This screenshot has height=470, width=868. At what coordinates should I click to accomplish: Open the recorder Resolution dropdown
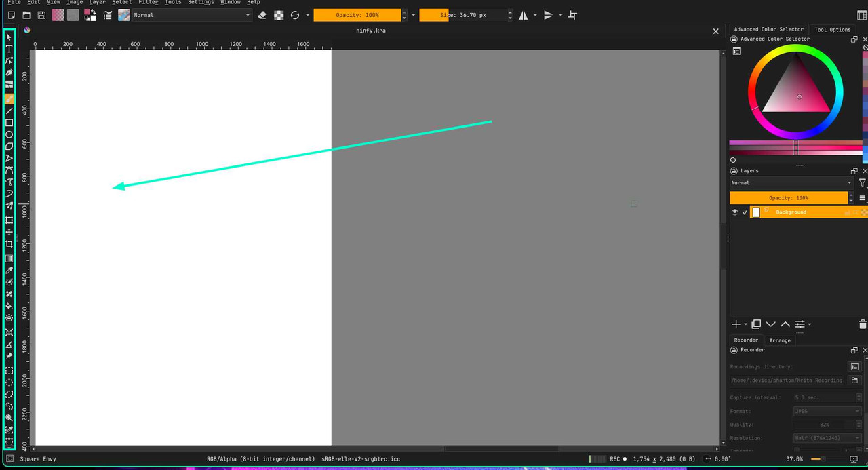(827, 438)
